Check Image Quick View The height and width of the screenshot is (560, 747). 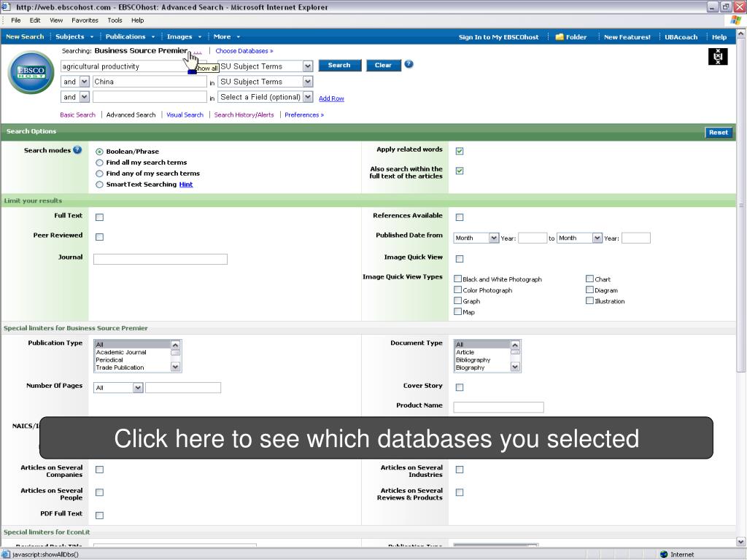(460, 259)
